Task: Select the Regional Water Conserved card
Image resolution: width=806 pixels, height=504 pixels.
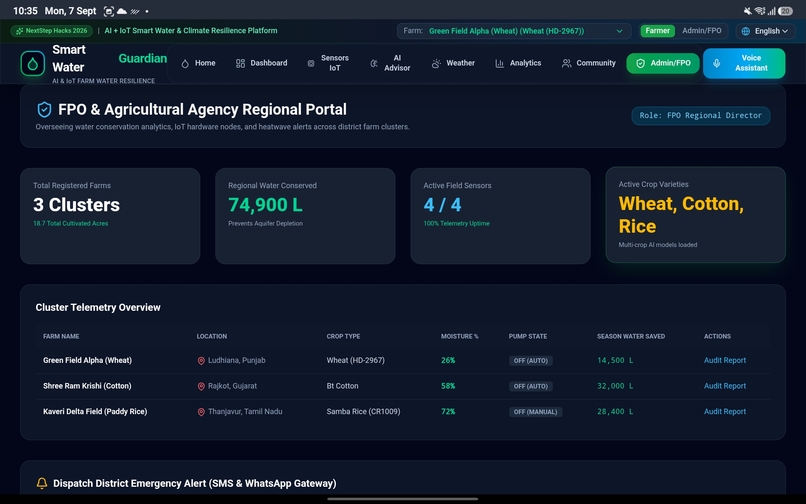Action: pyautogui.click(x=305, y=216)
